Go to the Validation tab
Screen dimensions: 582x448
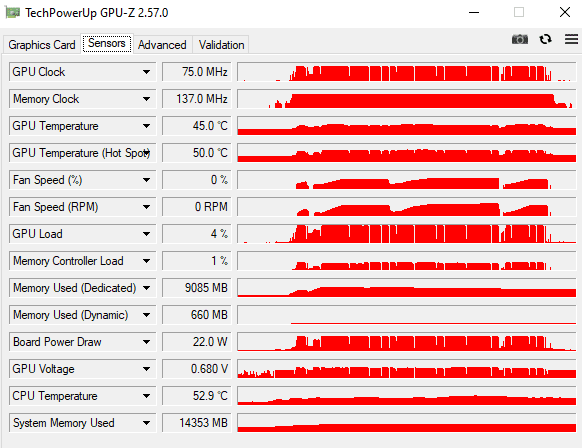(221, 45)
